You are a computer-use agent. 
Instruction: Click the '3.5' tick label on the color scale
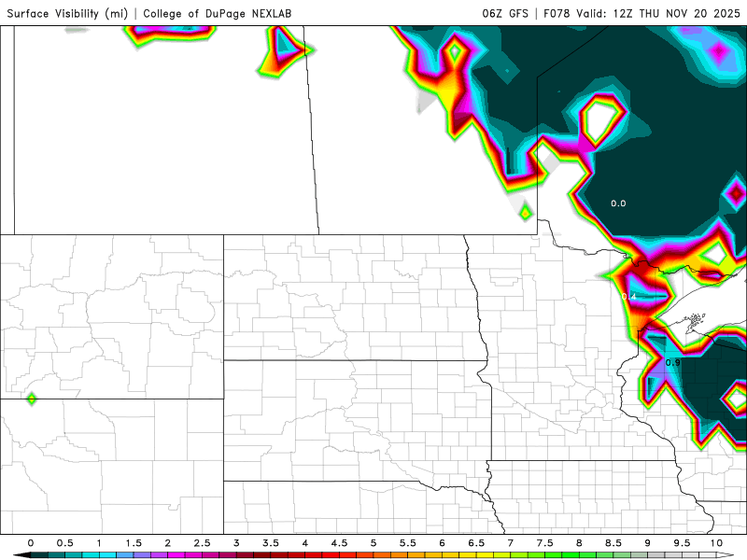tap(271, 543)
